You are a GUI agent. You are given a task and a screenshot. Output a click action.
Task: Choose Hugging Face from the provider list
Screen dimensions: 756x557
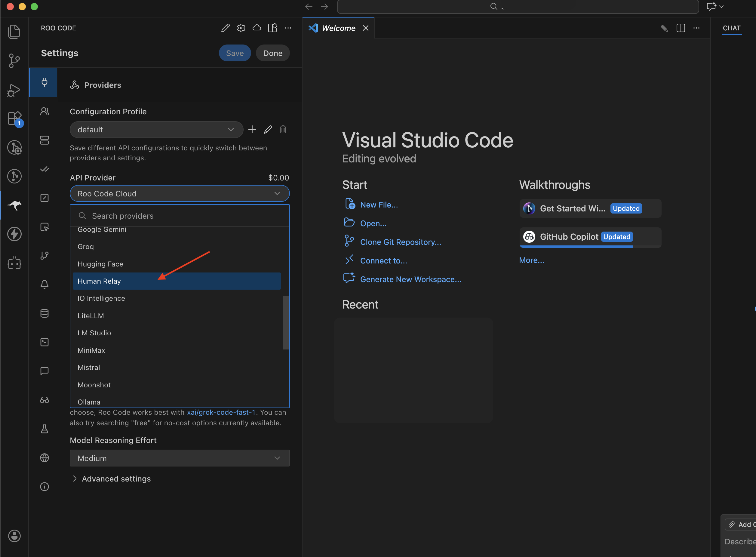(x=177, y=264)
